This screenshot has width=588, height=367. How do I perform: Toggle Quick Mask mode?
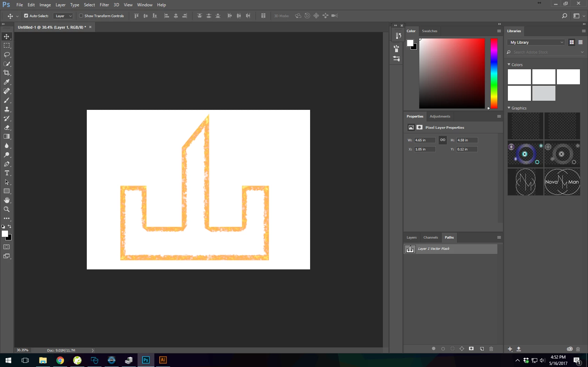(x=7, y=247)
